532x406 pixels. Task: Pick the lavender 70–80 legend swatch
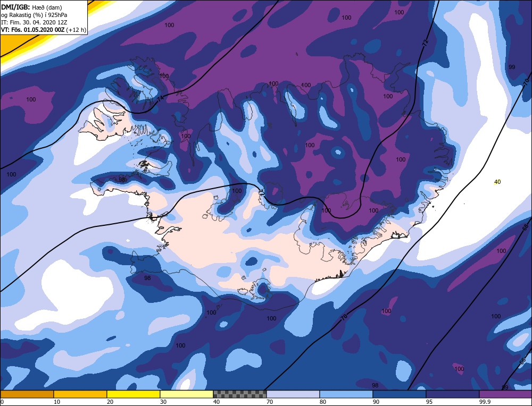tap(293, 394)
